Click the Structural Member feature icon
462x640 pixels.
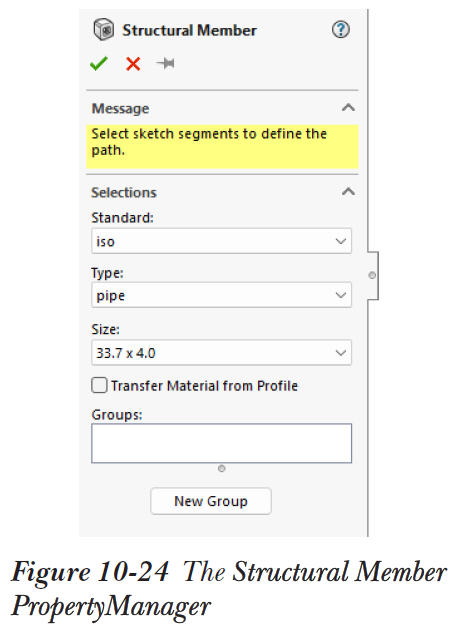click(x=104, y=30)
